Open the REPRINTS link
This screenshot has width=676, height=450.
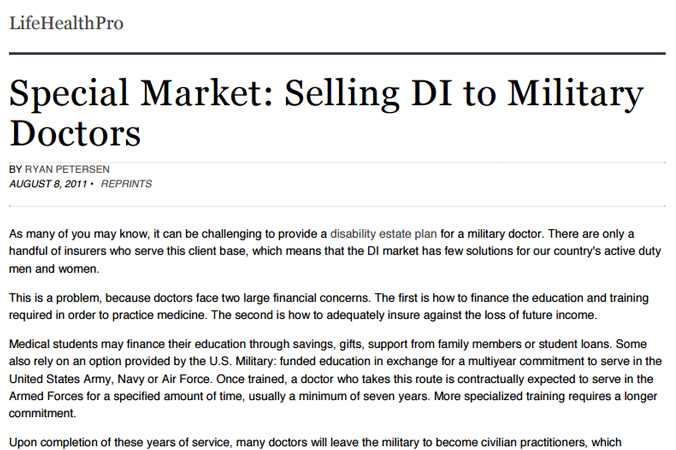(x=126, y=184)
